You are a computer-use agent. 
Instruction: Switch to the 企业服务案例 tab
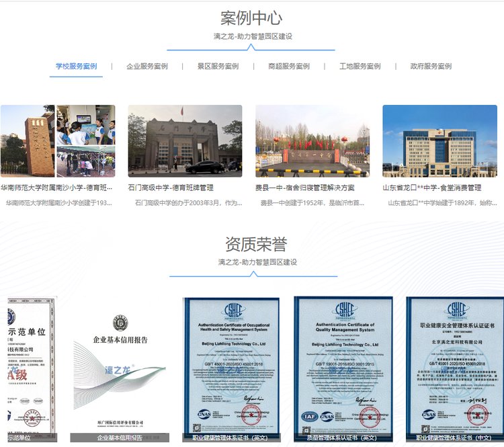tap(147, 67)
